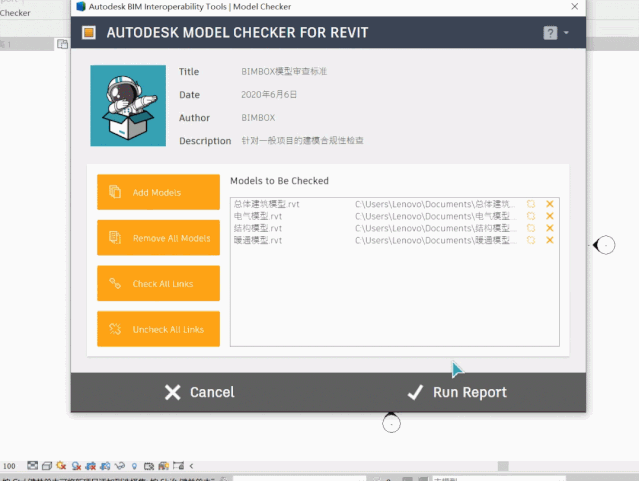Click the path of 结构模型.rvt
The width and height of the screenshot is (639, 481).
435,228
